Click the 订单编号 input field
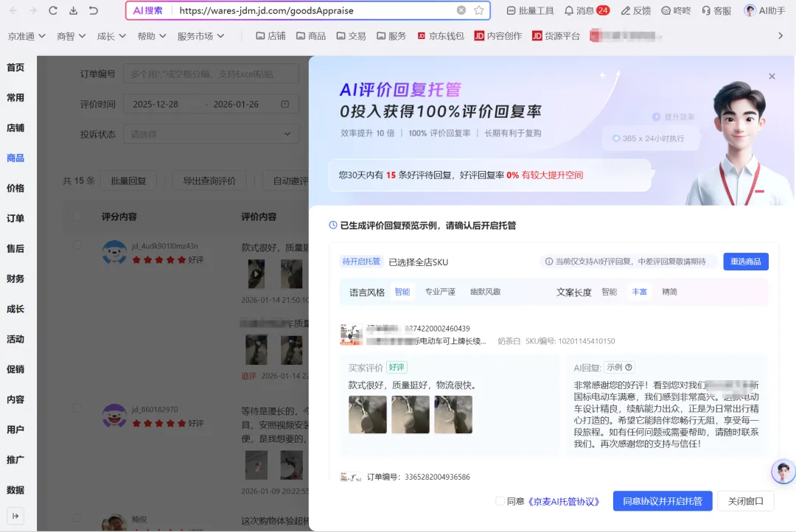Screen dimensions: 796x532 (x=211, y=74)
